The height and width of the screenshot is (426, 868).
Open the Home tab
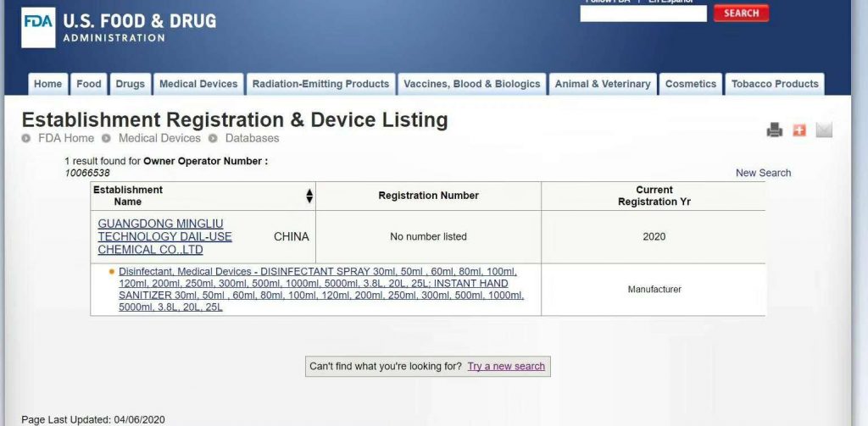pos(47,84)
